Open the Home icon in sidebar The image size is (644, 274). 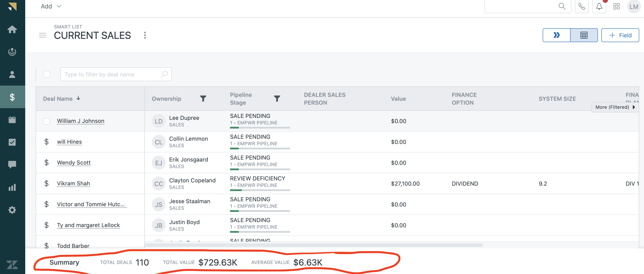coord(12,30)
